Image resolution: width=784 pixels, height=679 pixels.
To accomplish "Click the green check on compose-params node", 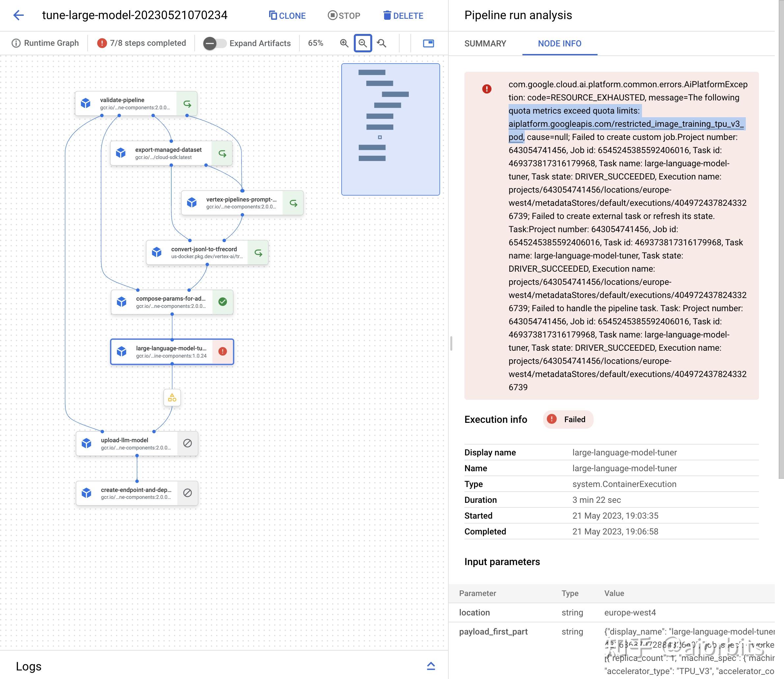I will [x=223, y=302].
